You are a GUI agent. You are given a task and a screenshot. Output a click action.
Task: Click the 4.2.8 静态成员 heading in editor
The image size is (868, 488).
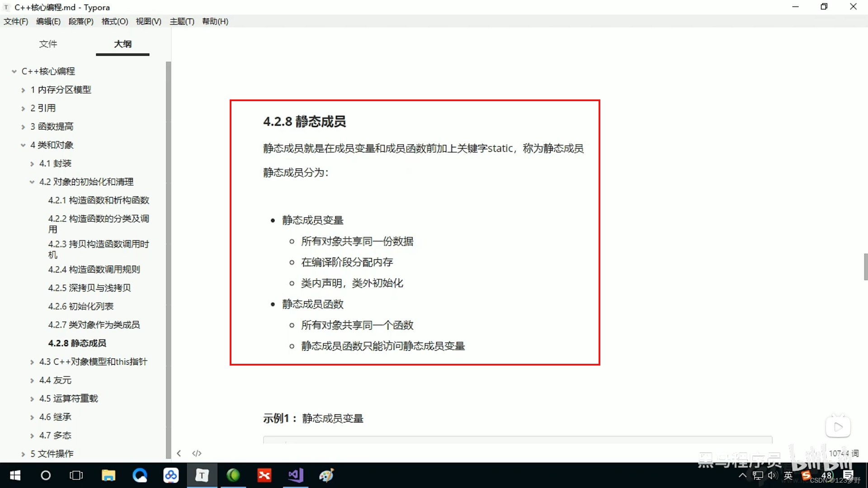(304, 122)
